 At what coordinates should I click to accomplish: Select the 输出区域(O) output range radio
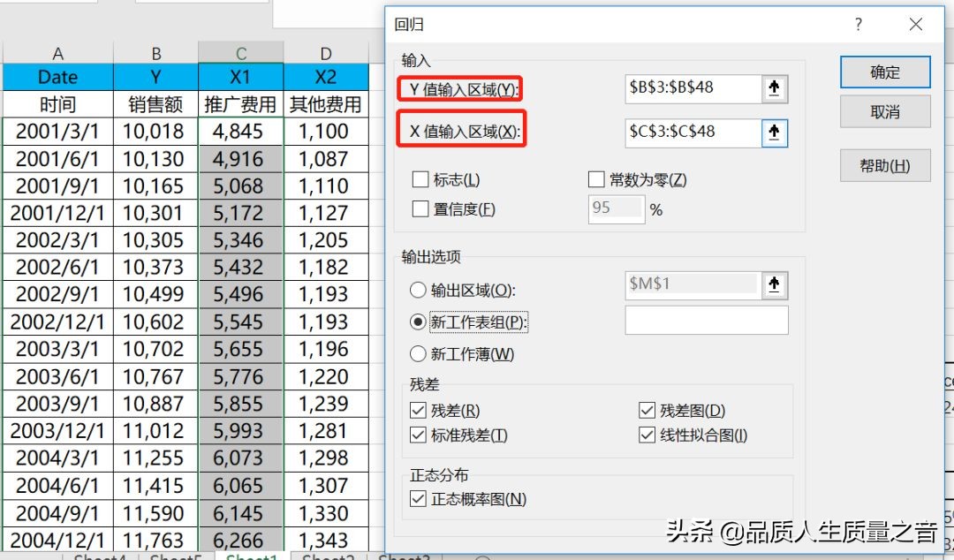coord(418,289)
